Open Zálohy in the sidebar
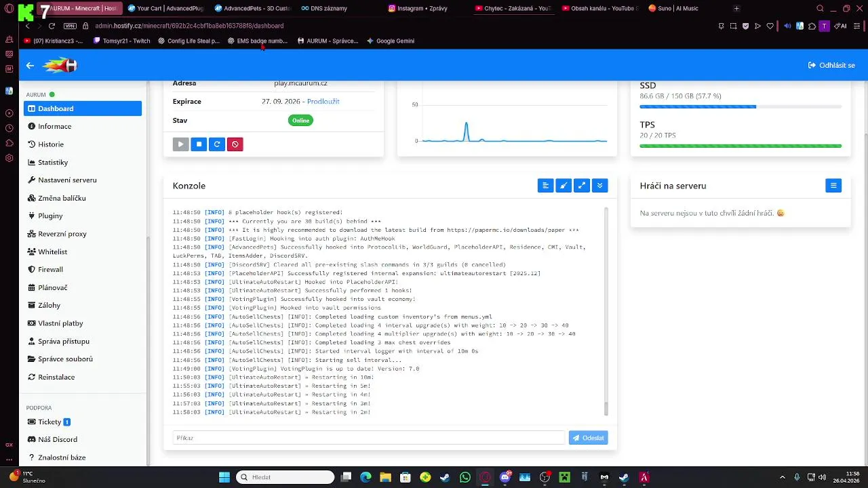868x488 pixels. tap(83, 306)
